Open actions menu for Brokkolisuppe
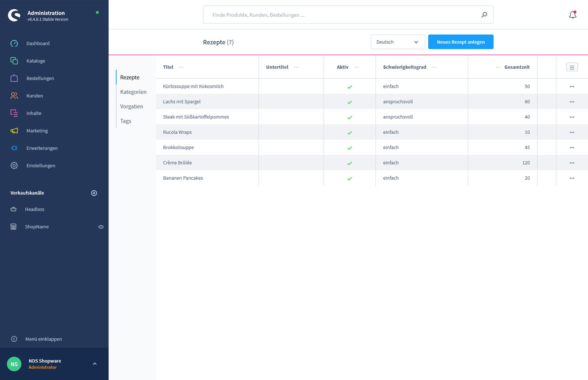The height and width of the screenshot is (380, 588). pos(572,148)
